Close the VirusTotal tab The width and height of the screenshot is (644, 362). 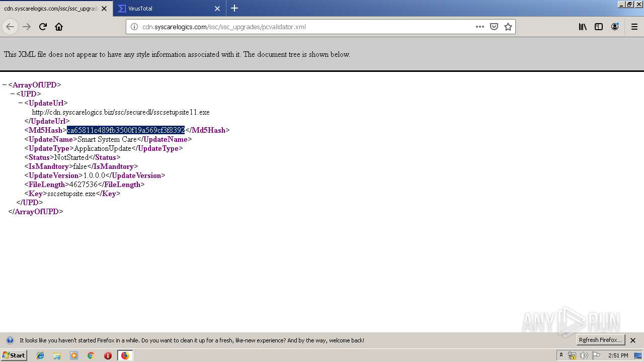217,9
